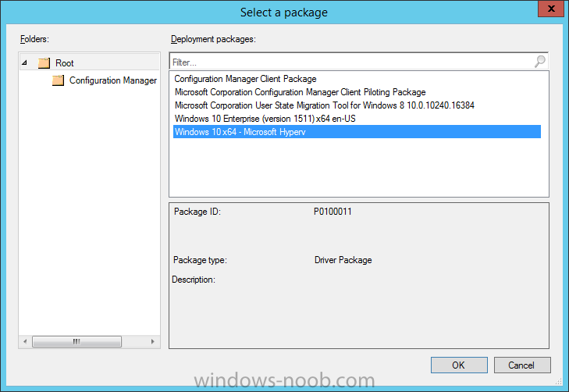Screen dimensions: 569x392
Task: Click the Cancel button
Action: (522, 365)
